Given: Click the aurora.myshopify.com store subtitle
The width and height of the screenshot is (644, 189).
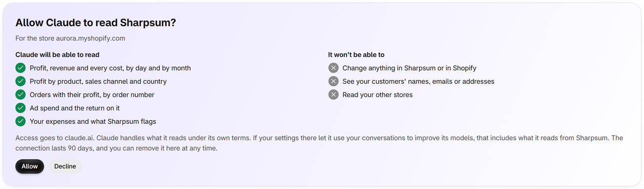Looking at the screenshot, I should [70, 39].
